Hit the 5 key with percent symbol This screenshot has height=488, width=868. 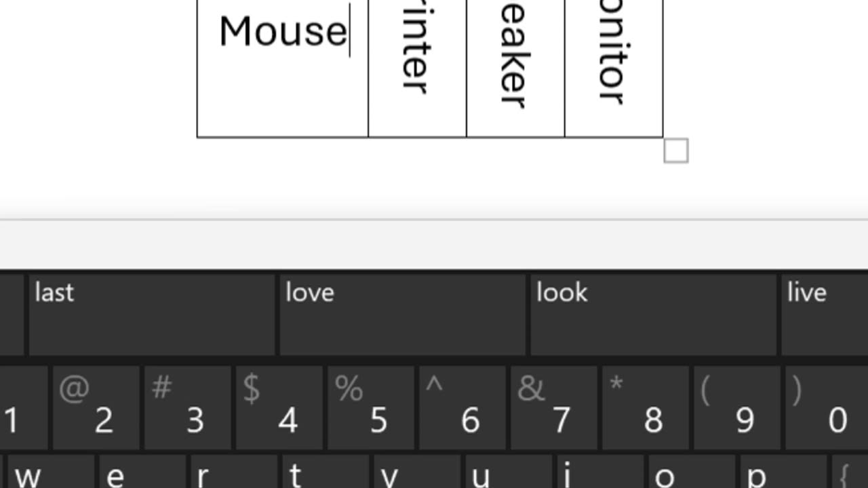[x=370, y=408]
